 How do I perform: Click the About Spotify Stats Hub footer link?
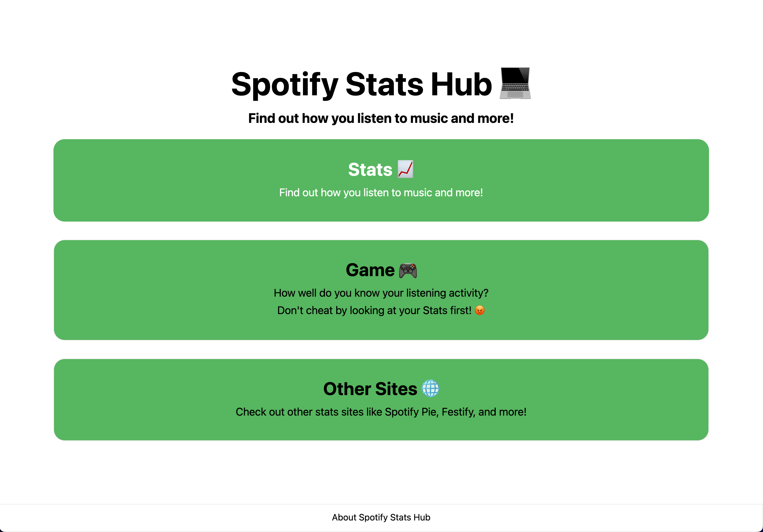[381, 517]
